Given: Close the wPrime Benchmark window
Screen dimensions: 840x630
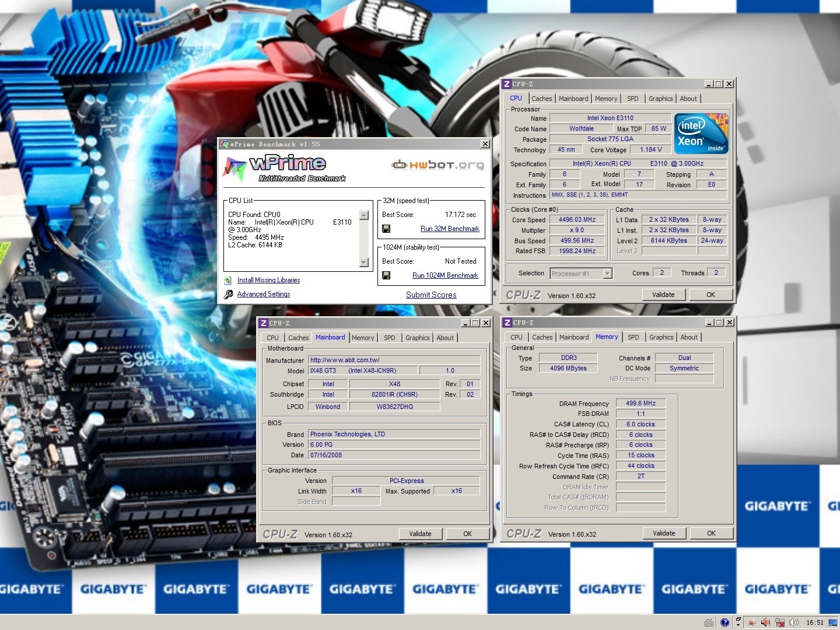Looking at the screenshot, I should click(x=485, y=144).
